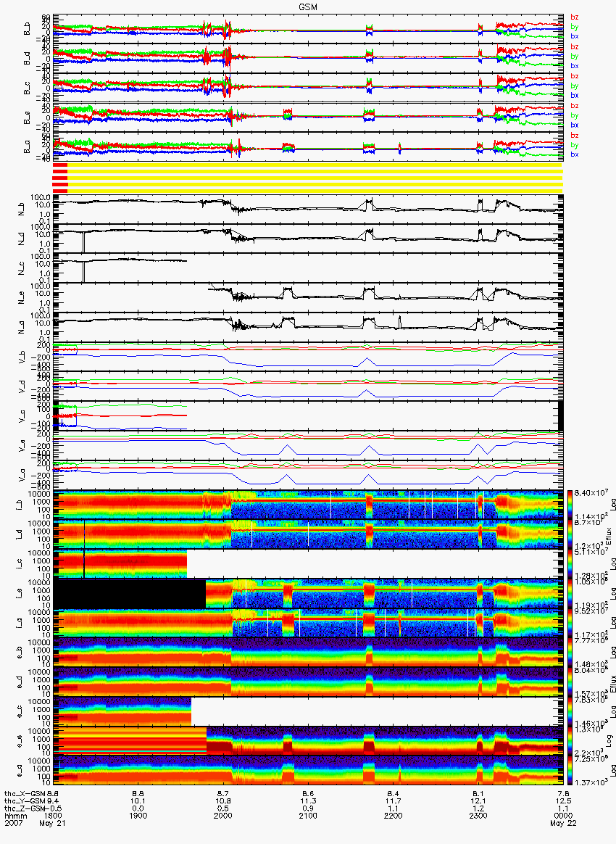Click the red segment of status bar strip
The width and height of the screenshot is (616, 844).
59,178
